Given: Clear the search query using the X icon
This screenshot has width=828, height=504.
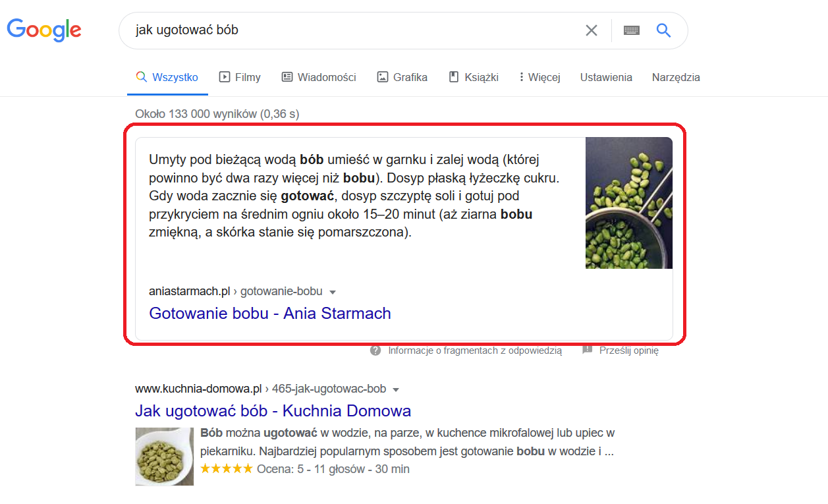Looking at the screenshot, I should [591, 30].
